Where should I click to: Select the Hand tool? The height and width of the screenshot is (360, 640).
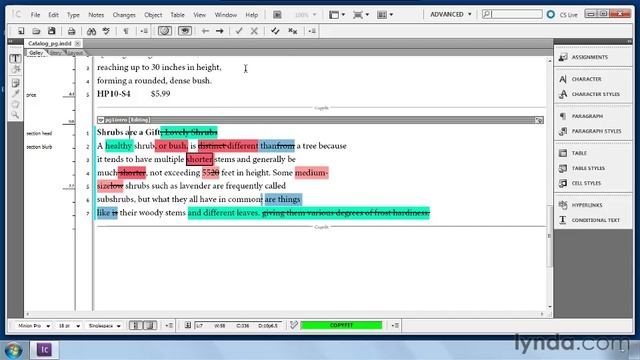[16, 104]
